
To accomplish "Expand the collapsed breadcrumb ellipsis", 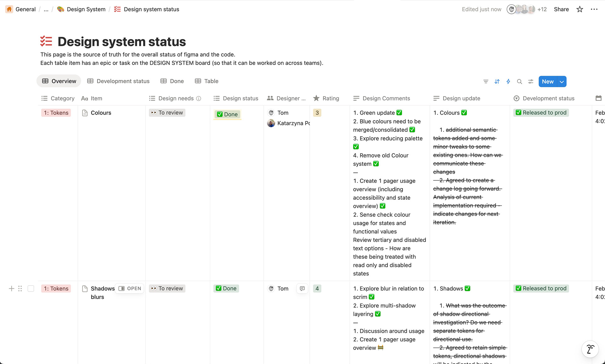I will (x=46, y=9).
